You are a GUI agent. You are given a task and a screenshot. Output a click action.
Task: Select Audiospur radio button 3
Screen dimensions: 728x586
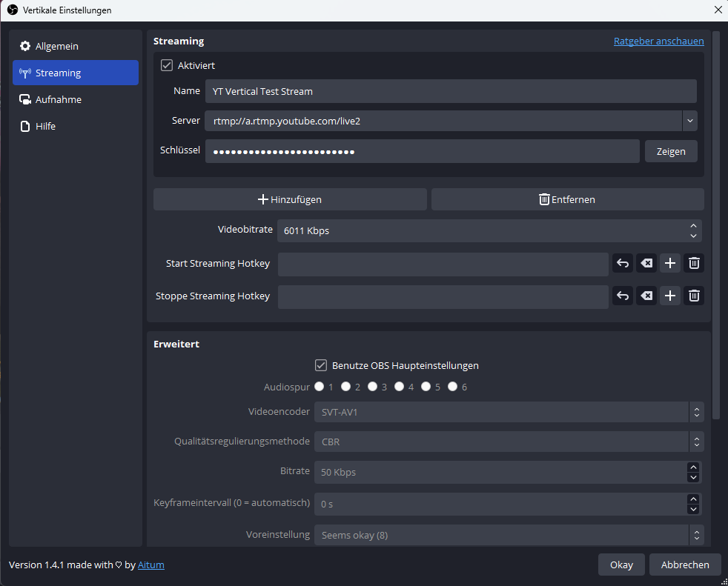[373, 387]
